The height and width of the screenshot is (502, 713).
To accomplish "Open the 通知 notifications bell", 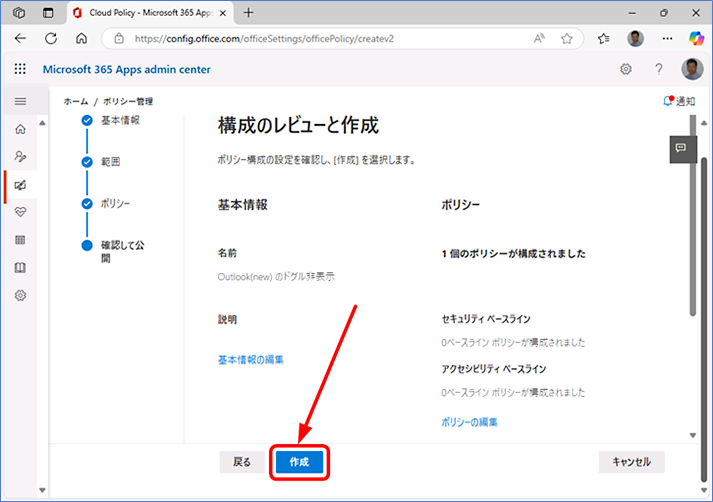I will (x=679, y=101).
